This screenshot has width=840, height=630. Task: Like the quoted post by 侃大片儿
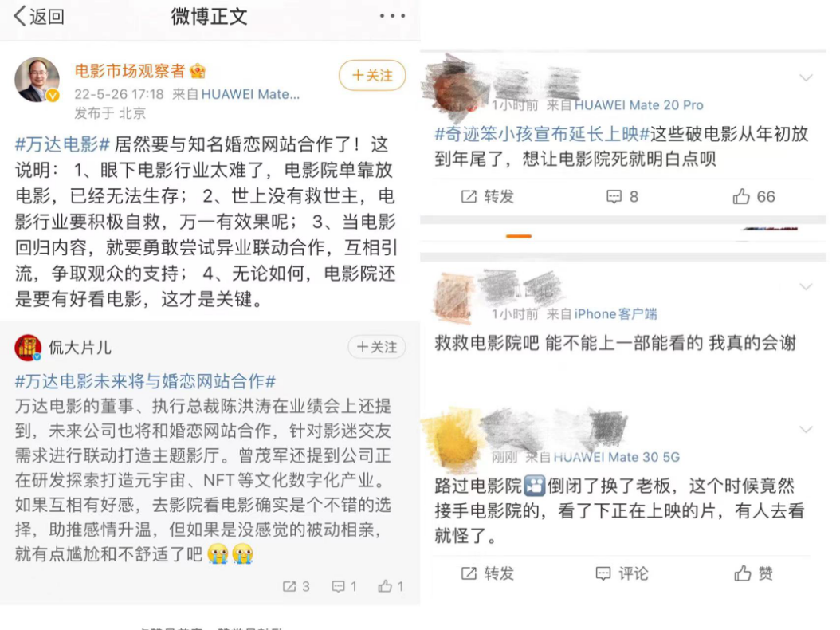391,586
